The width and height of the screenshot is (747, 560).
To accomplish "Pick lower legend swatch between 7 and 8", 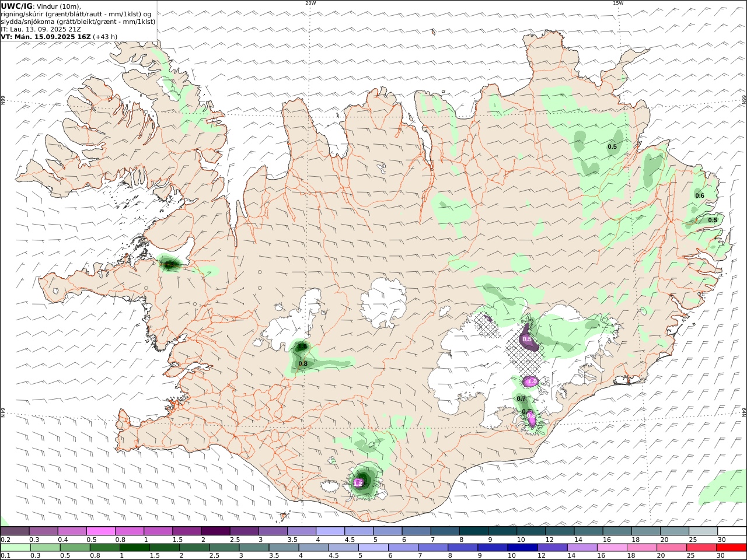I will [432, 548].
